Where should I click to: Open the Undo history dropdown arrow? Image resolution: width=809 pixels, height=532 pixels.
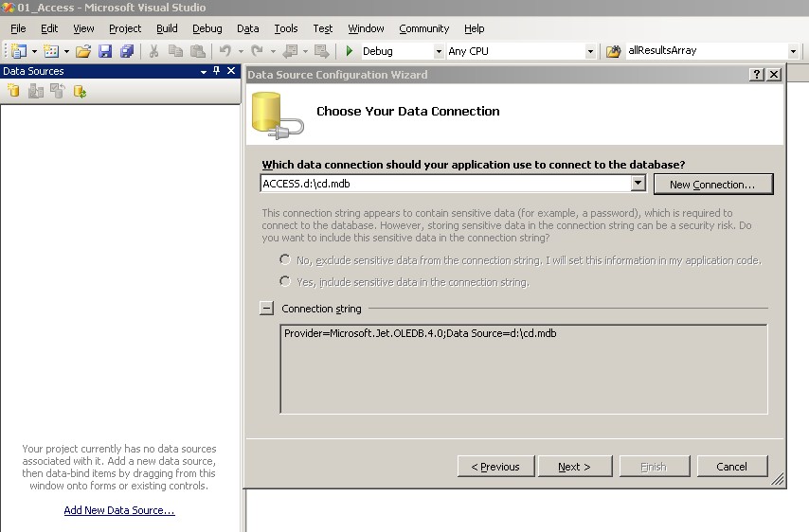pos(241,51)
